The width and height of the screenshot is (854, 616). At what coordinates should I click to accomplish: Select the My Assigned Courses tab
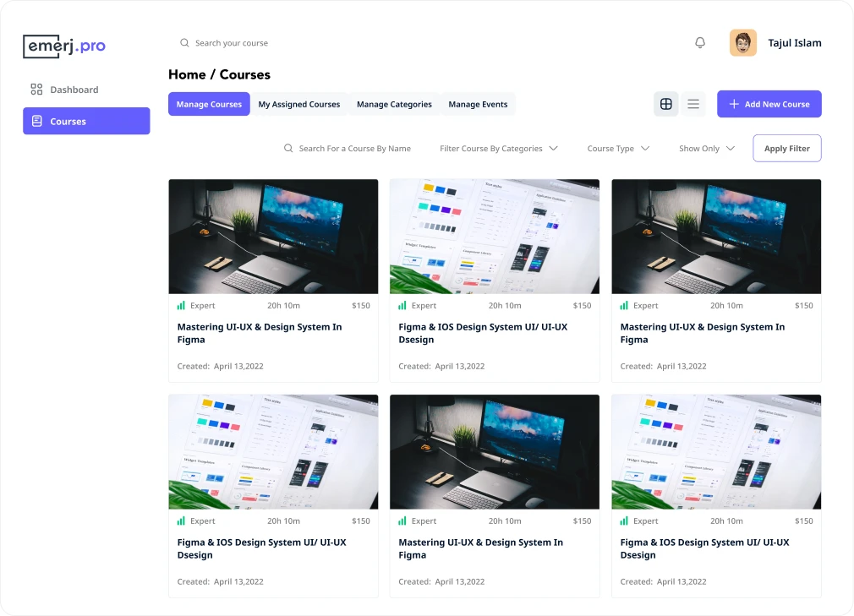[299, 105]
